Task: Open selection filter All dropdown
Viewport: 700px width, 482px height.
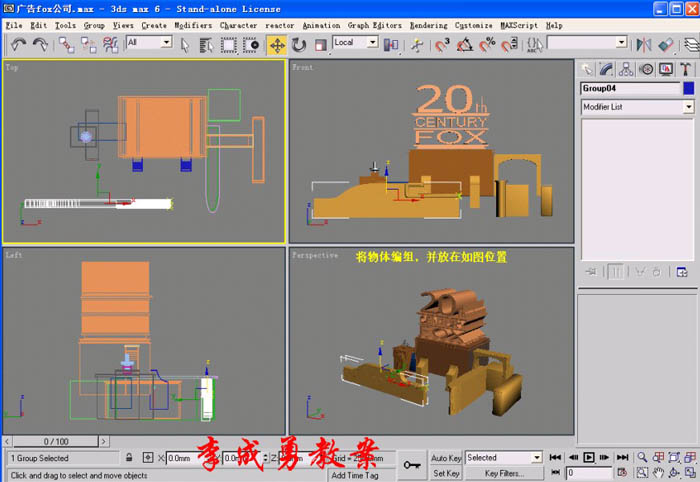Action: (x=167, y=42)
